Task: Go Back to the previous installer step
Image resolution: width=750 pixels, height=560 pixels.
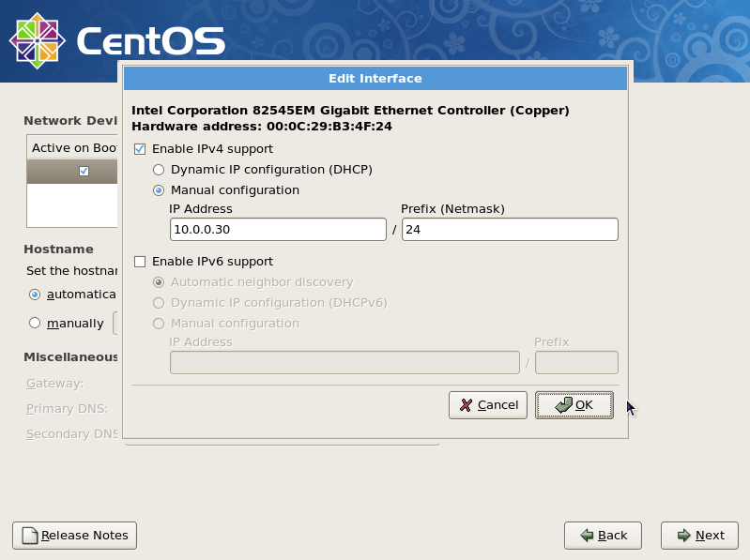Action: pos(603,536)
